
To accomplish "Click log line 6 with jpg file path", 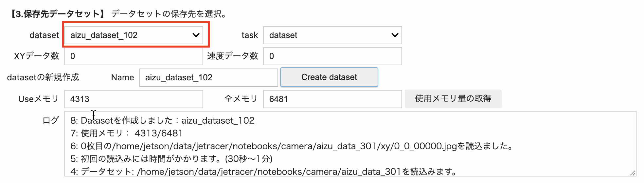I will coord(292,146).
